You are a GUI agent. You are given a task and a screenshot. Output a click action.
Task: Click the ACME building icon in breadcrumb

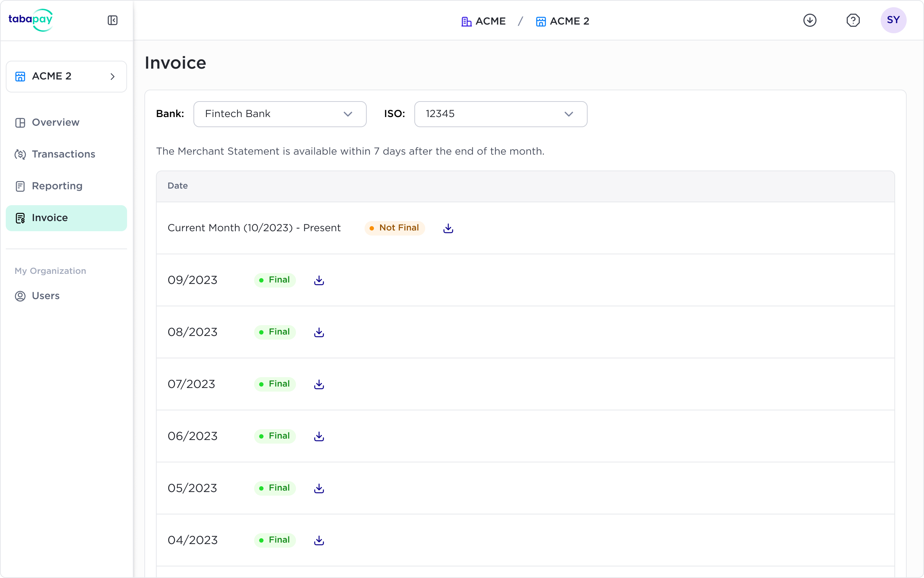pos(466,21)
